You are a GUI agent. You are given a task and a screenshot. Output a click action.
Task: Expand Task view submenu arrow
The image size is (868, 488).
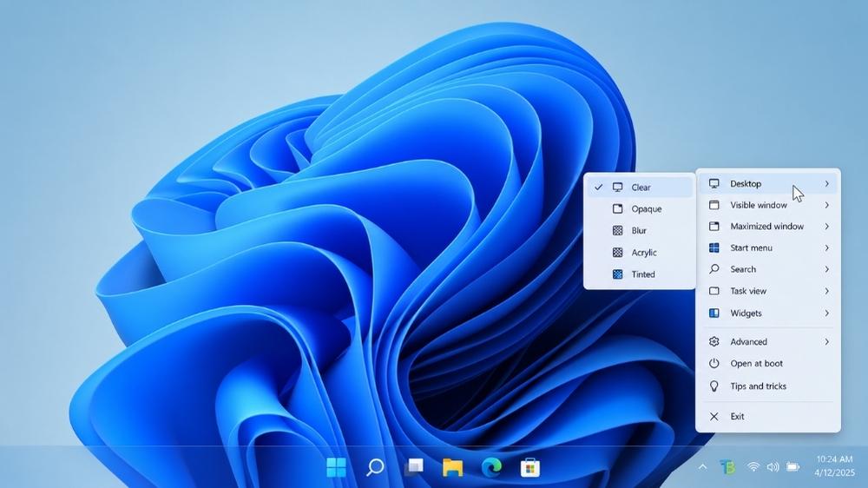[x=826, y=291]
